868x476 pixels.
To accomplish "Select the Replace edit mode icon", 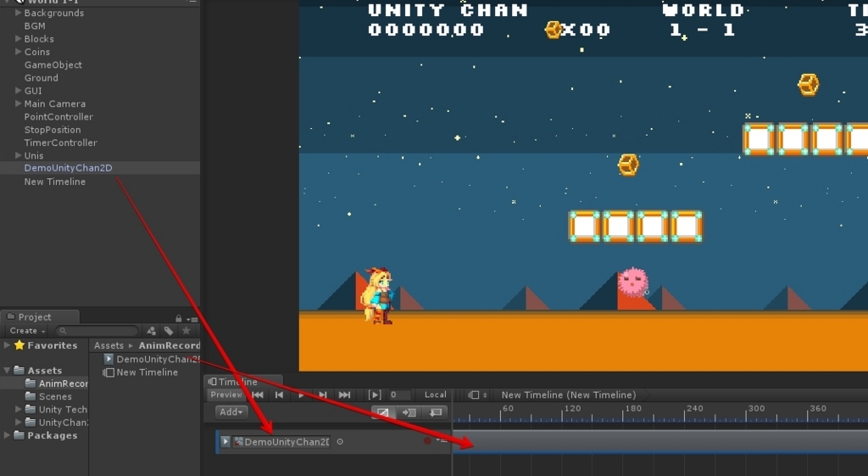I will (x=436, y=412).
